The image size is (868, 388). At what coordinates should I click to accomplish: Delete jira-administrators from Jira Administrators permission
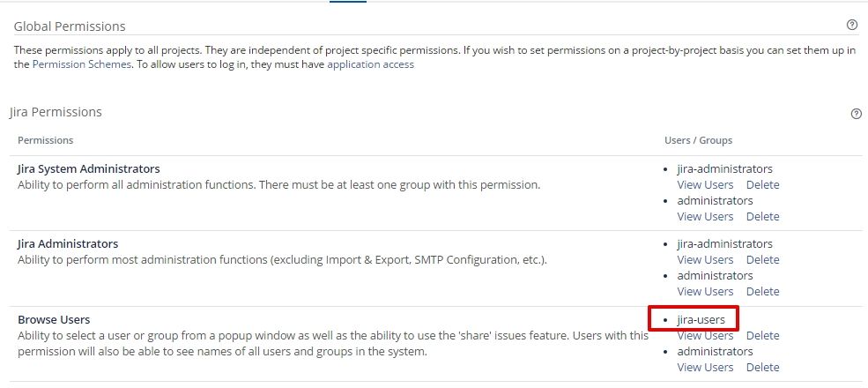[x=762, y=259]
